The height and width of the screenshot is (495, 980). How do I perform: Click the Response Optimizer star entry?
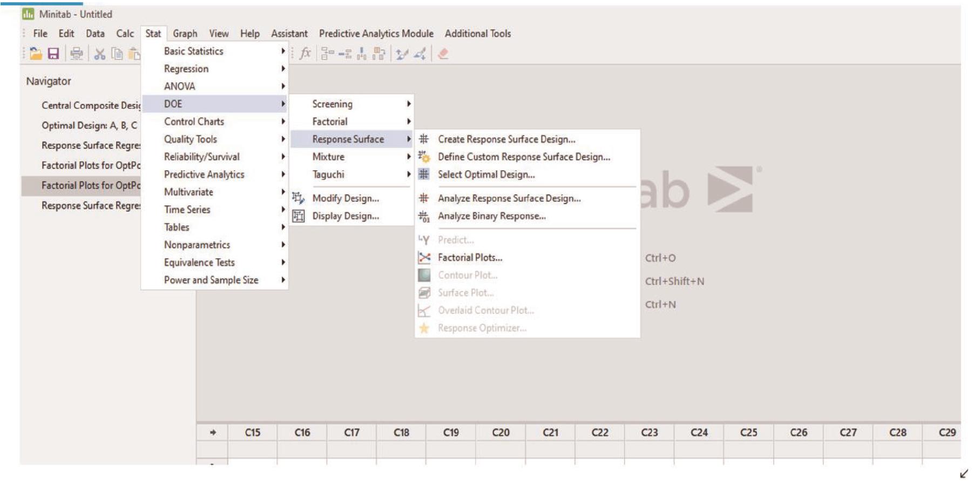point(527,328)
